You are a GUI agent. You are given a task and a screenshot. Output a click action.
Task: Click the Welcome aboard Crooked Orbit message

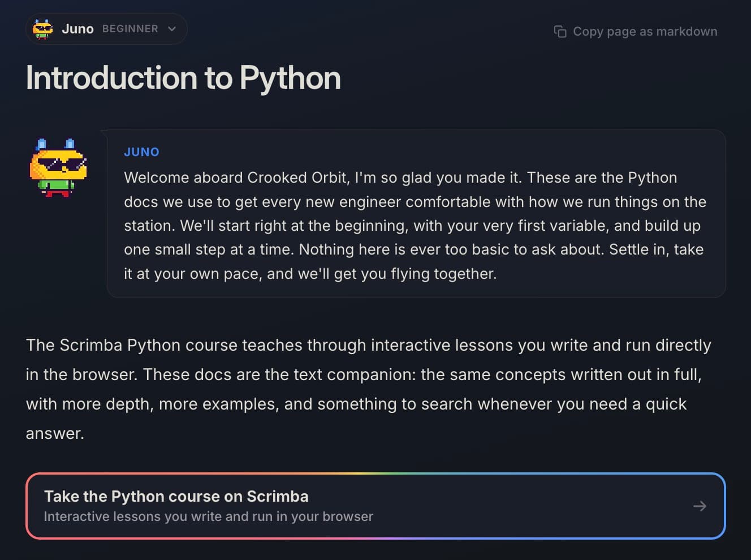(416, 225)
